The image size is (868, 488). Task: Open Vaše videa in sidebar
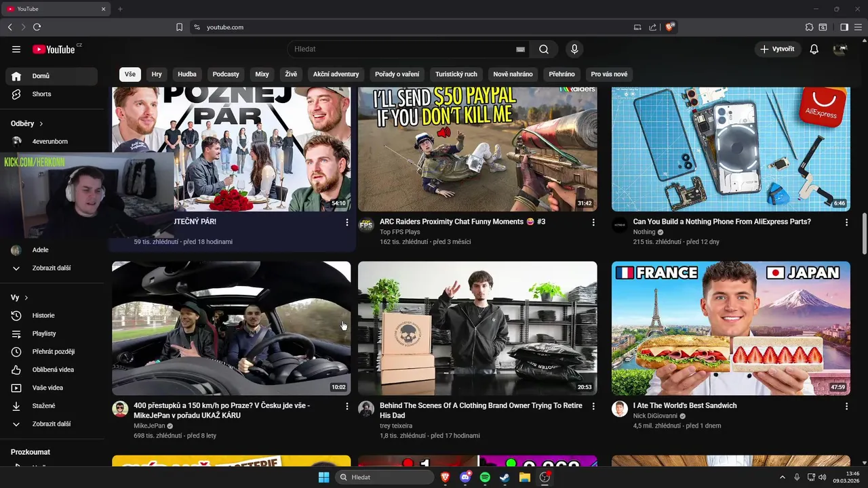coord(52,388)
